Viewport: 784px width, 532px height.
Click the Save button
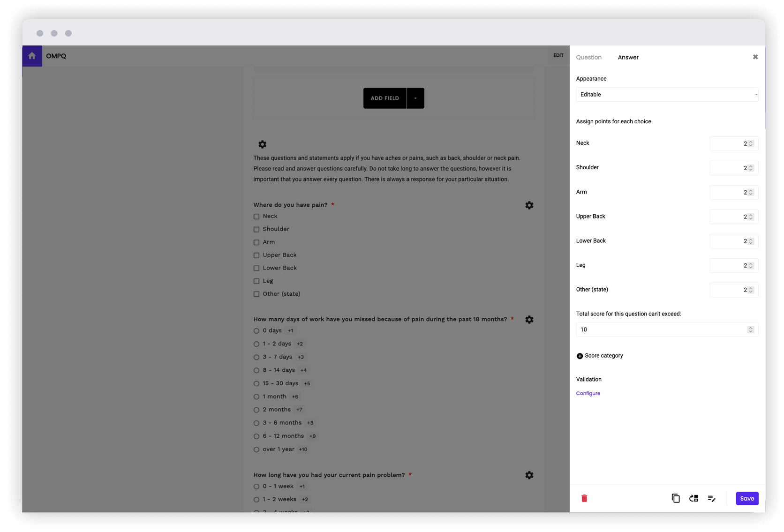pos(746,498)
